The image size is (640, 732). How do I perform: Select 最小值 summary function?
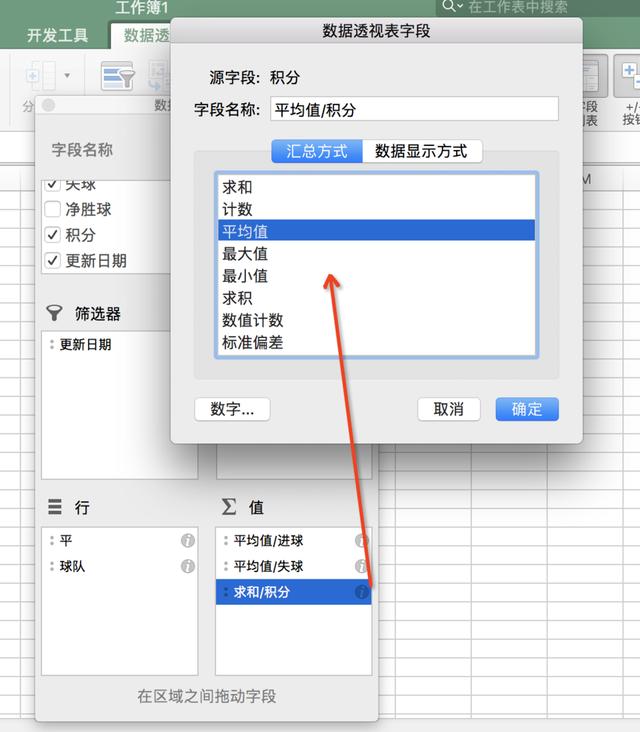[376, 275]
